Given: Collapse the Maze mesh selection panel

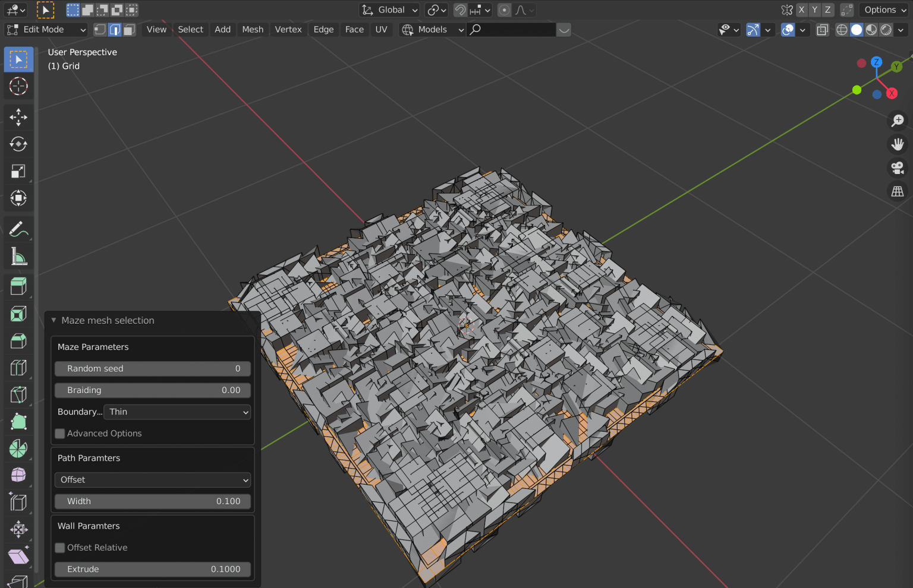Looking at the screenshot, I should coord(53,320).
